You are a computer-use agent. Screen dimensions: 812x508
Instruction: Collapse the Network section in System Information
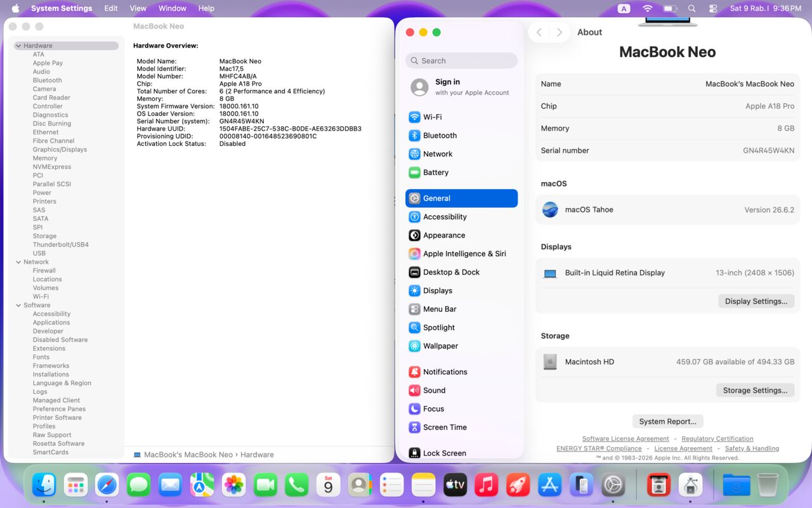(18, 262)
